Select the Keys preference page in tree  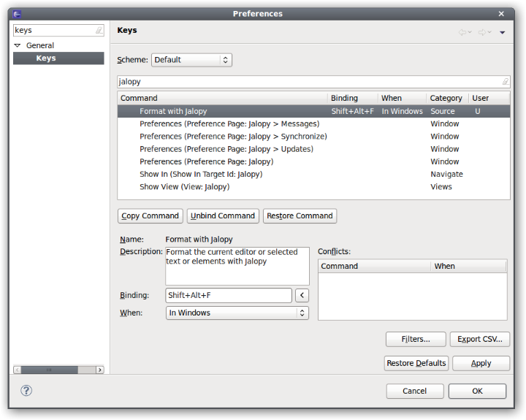click(x=58, y=58)
